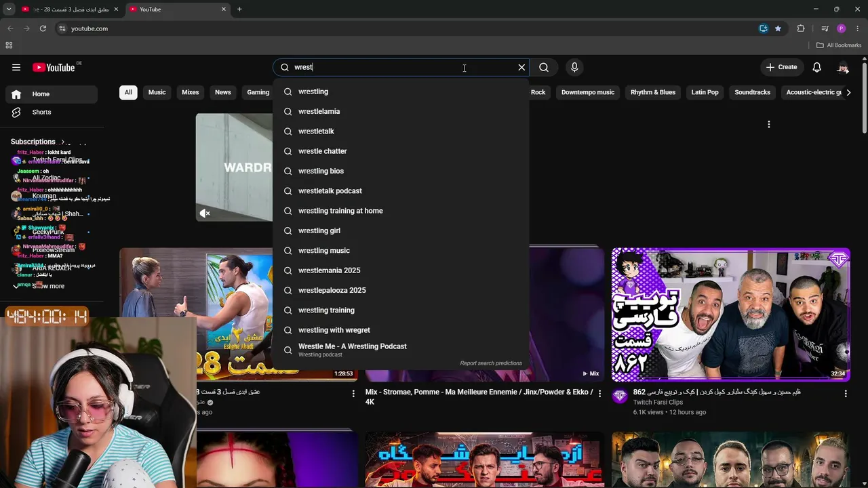
Task: Choose the 'wrestling bios' suggestion
Action: [401, 171]
